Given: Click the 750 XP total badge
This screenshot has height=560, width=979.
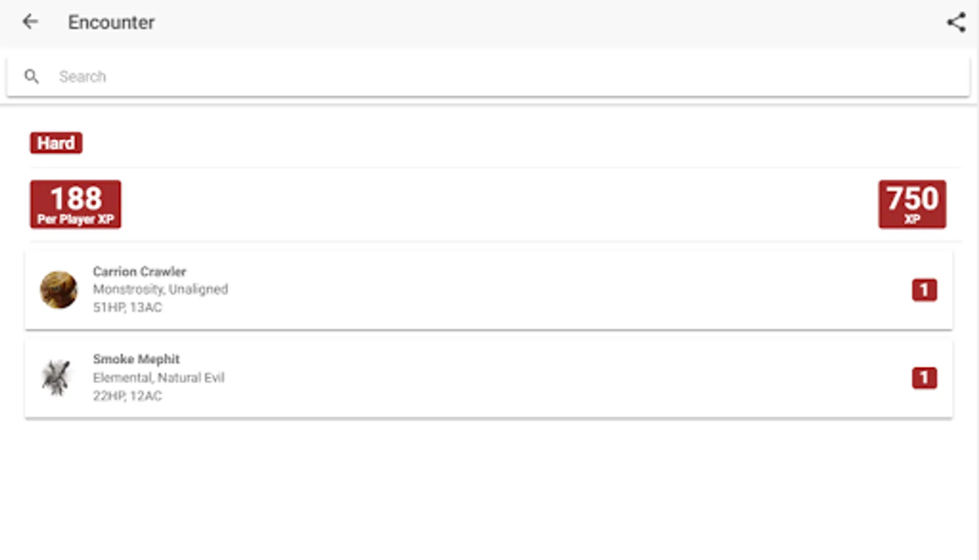Looking at the screenshot, I should pyautogui.click(x=912, y=204).
